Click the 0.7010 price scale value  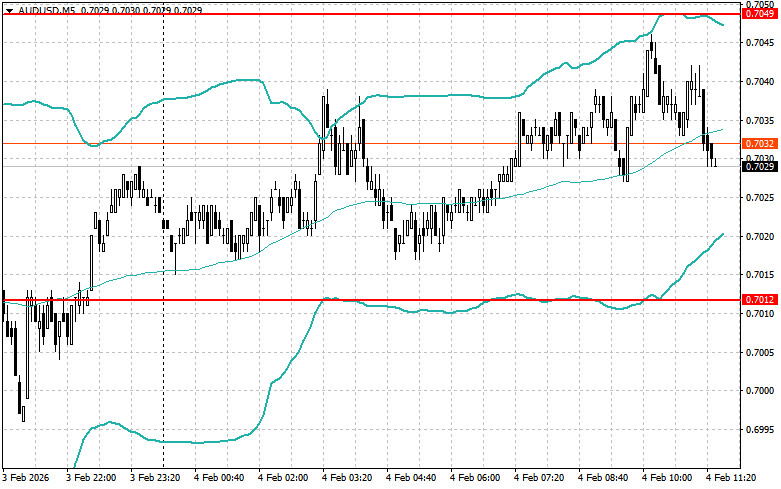pyautogui.click(x=760, y=313)
